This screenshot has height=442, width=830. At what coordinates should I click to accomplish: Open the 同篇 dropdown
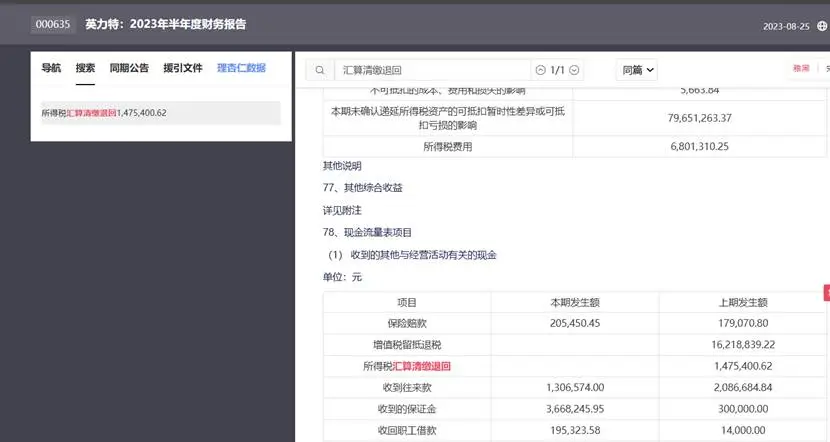[637, 70]
